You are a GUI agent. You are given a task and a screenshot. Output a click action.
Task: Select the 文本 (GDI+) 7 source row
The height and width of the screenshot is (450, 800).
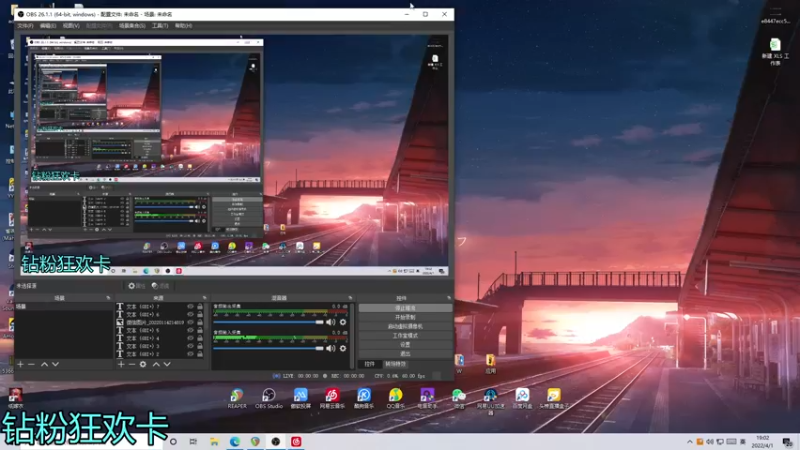click(161, 307)
